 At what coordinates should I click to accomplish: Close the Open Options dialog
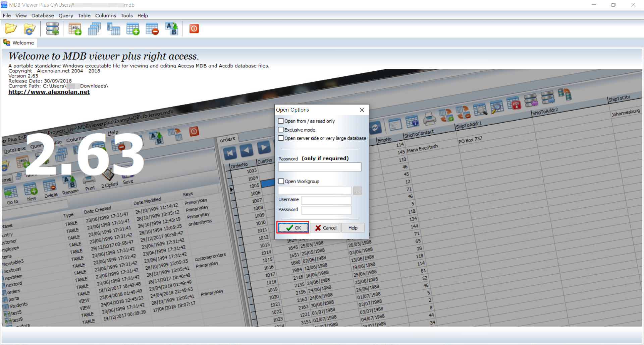[362, 110]
